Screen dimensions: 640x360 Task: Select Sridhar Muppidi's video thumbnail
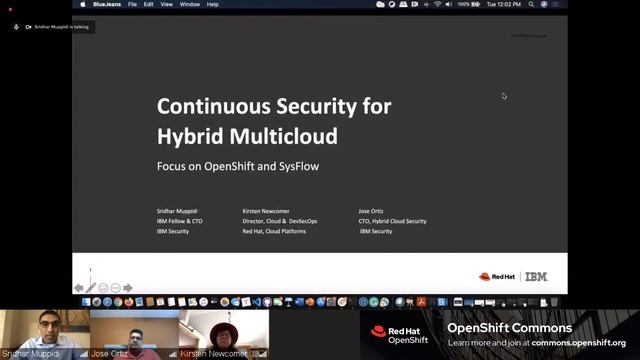click(44, 335)
